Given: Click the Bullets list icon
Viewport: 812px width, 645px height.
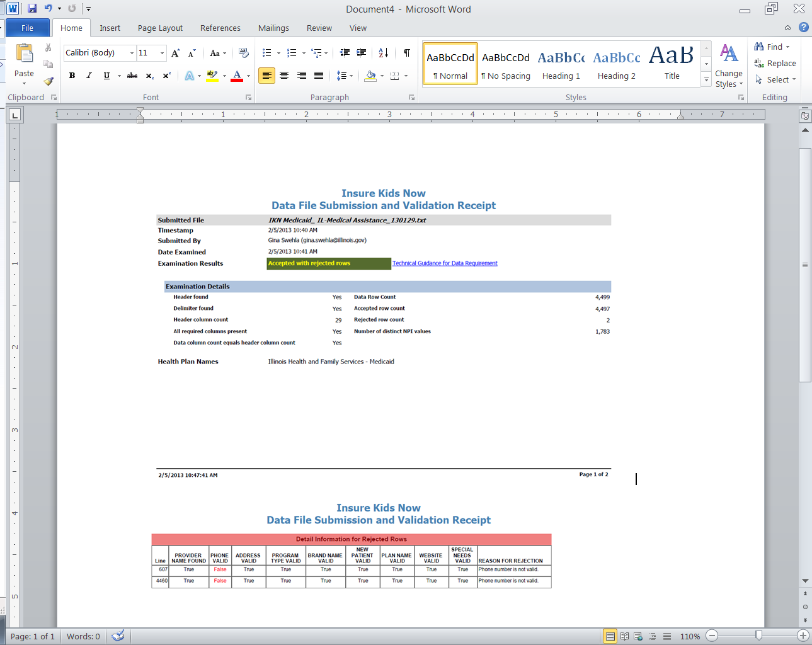Looking at the screenshot, I should click(x=267, y=53).
